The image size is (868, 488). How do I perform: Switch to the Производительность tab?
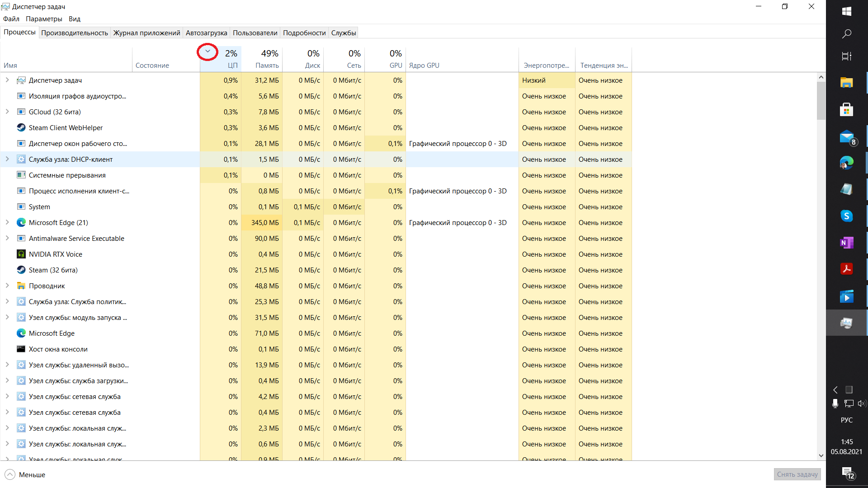[75, 33]
